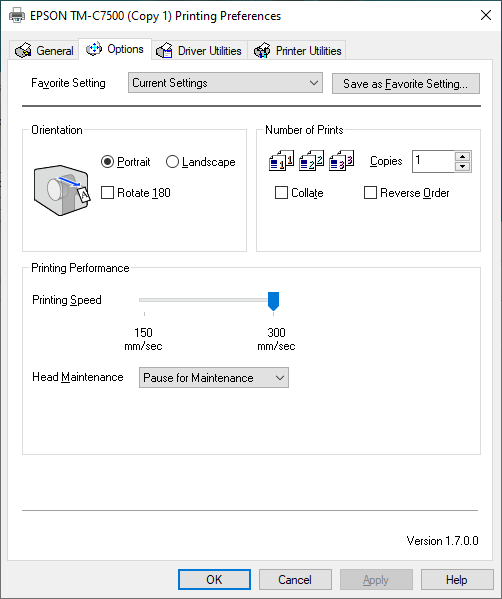Click the General tab printer icon

(x=23, y=50)
